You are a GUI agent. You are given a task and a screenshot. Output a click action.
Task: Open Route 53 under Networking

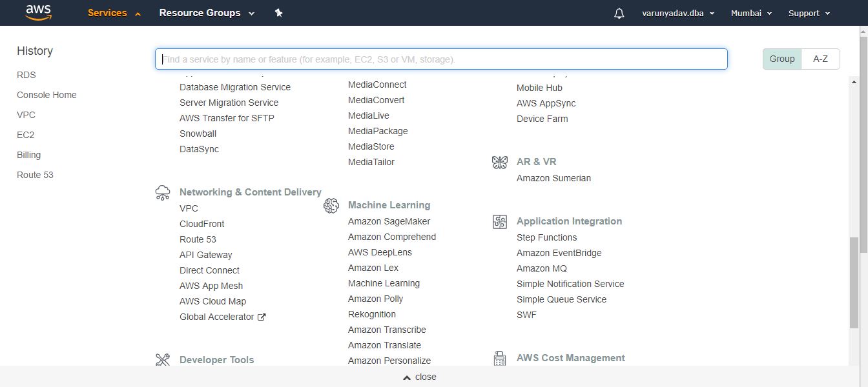pos(198,239)
